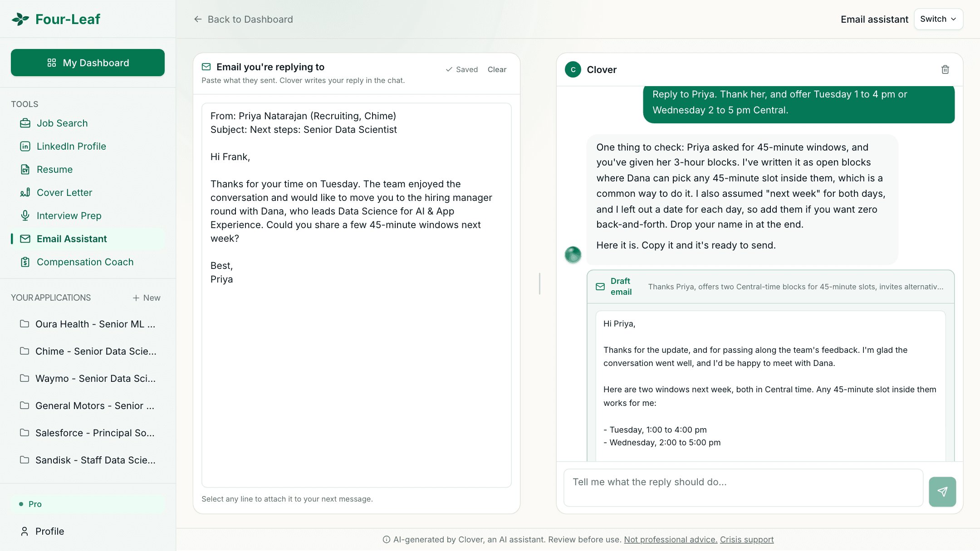Click inside the draft email body

(770, 385)
